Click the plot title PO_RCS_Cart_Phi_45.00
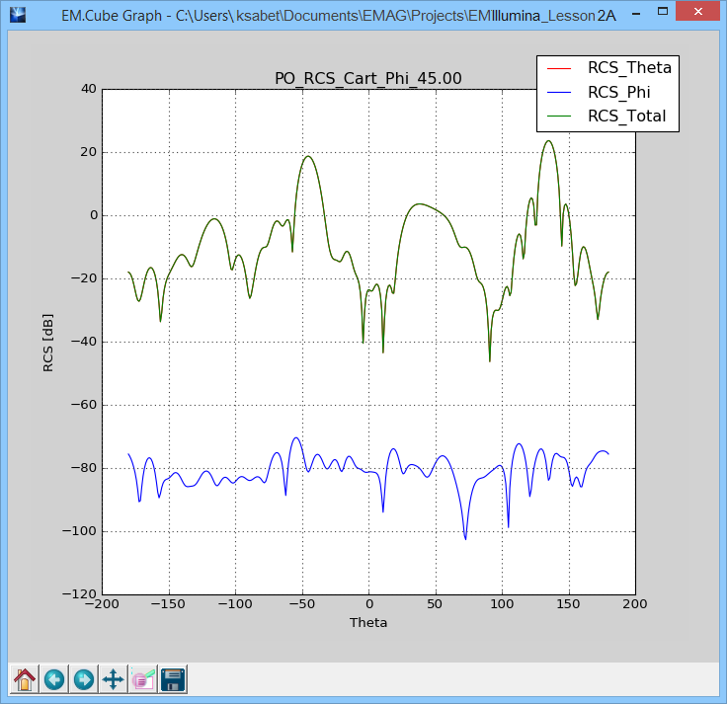Viewport: 728px width, 704px height. (367, 79)
